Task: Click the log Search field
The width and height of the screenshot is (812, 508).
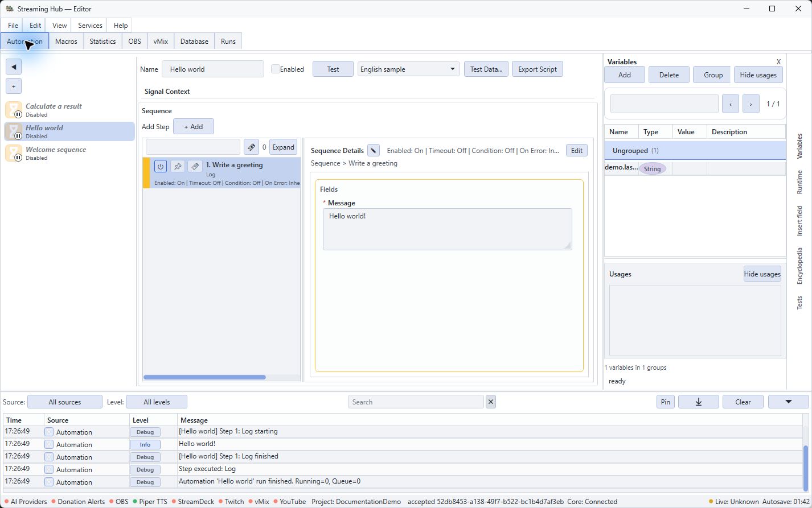Action: 416,402
